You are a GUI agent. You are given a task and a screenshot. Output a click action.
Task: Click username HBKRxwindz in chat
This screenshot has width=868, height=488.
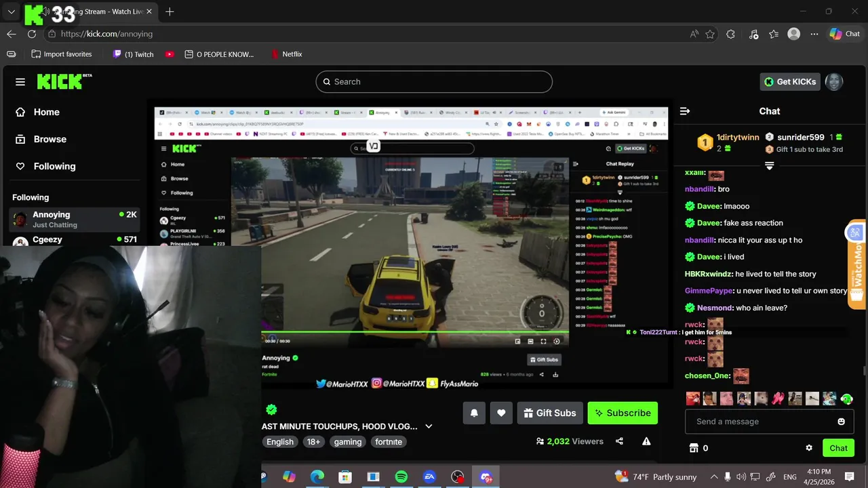(709, 274)
